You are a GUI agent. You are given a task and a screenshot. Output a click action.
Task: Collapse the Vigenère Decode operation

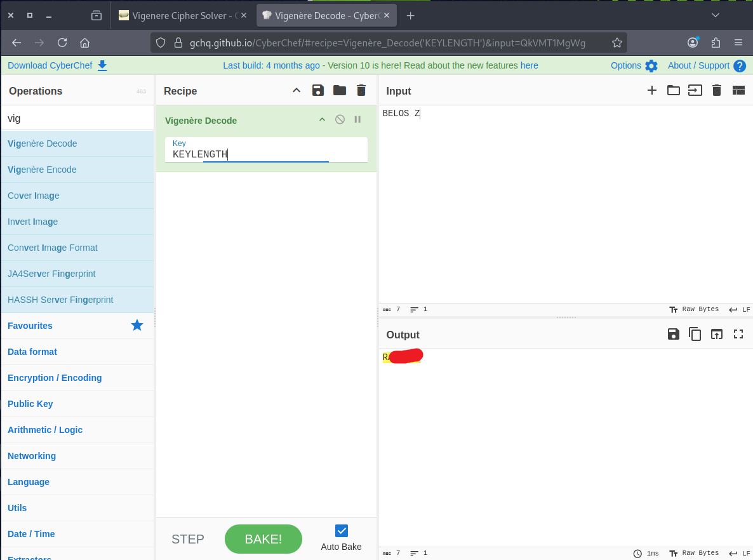click(322, 120)
